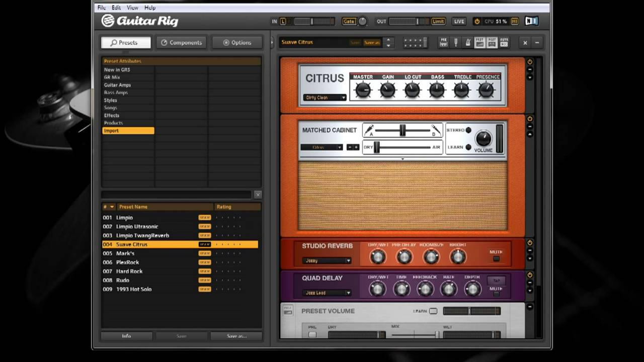The height and width of the screenshot is (362, 644).
Task: Expand the Studio Reverb module options
Action: 530,258
